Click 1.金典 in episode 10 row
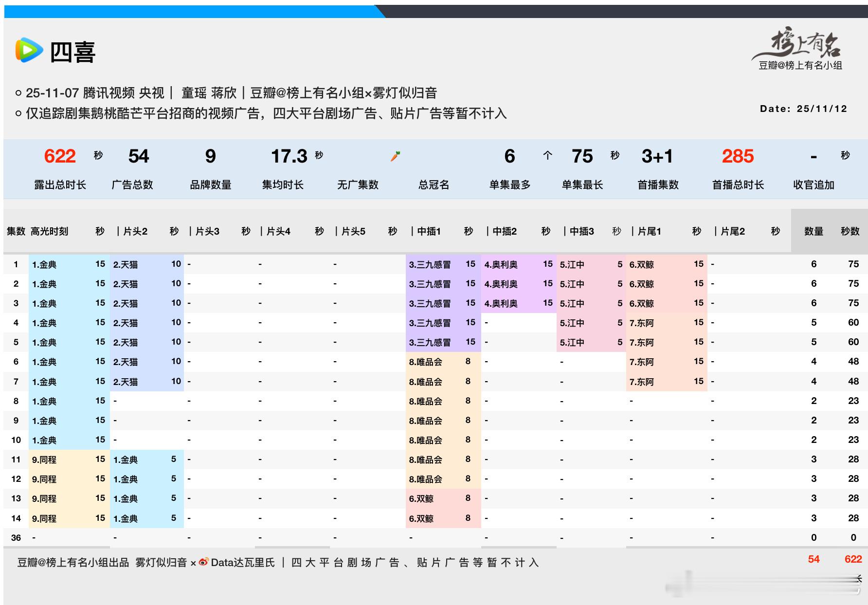Viewport: 868px width, 605px height. click(x=44, y=440)
